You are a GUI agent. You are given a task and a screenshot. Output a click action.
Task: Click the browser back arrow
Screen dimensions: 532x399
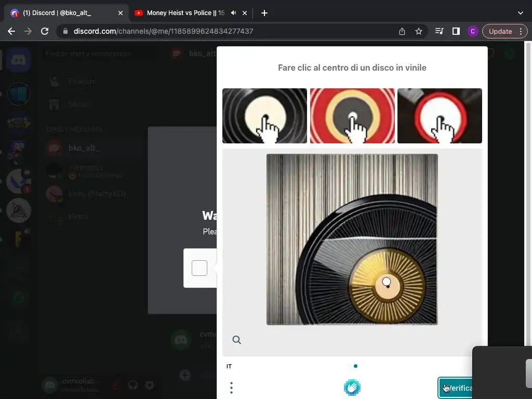tap(11, 31)
